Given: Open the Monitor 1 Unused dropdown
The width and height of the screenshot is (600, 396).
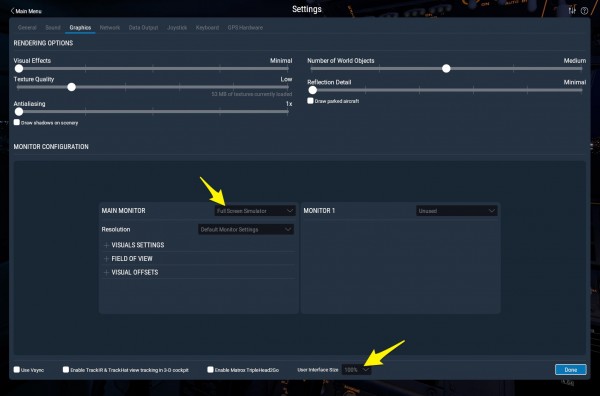Looking at the screenshot, I should tap(457, 211).
